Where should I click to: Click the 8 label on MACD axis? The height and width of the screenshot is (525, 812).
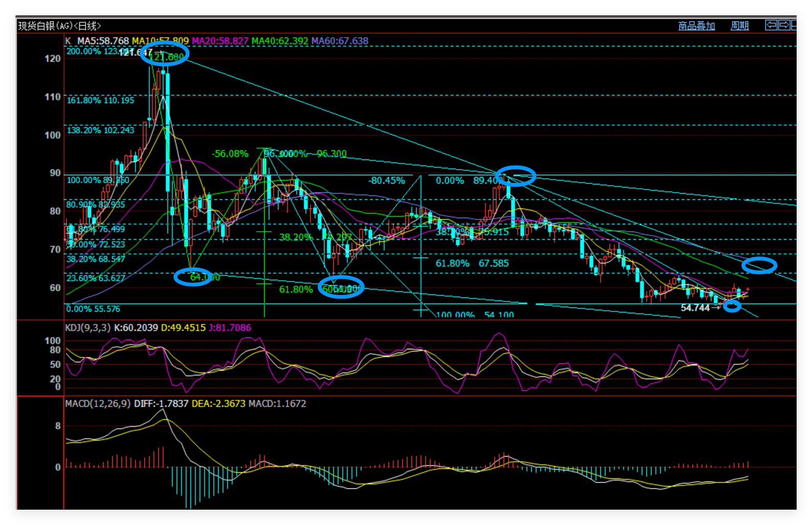pos(58,426)
